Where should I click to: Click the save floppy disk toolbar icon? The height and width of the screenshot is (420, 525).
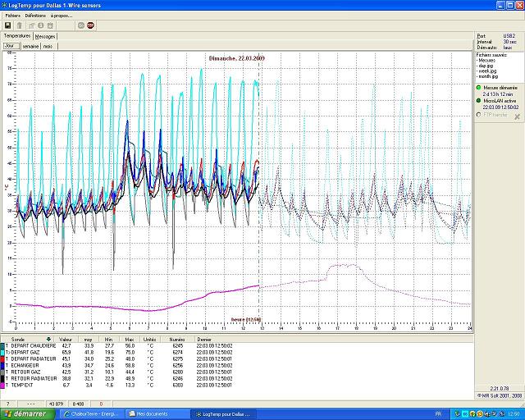pyautogui.click(x=7, y=25)
